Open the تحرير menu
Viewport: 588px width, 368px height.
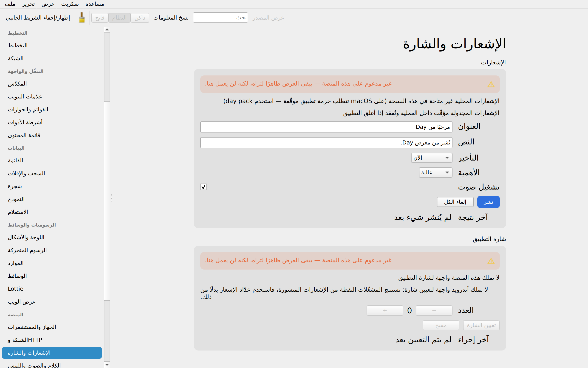click(28, 4)
